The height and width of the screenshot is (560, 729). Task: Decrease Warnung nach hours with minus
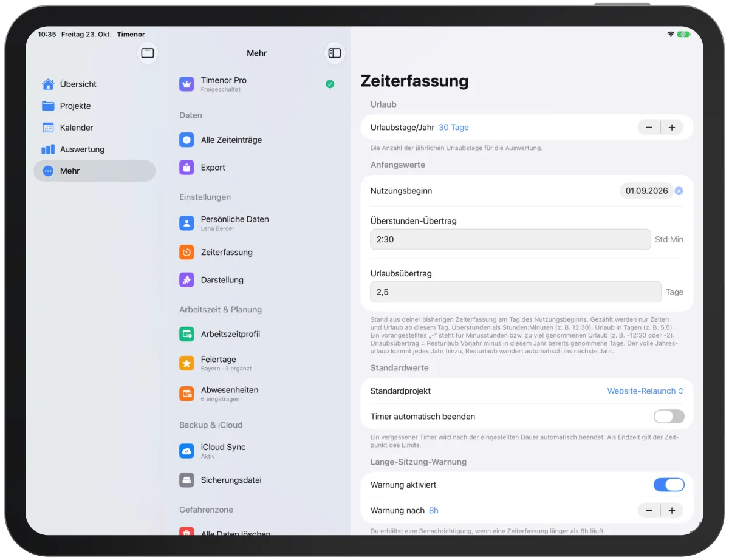click(649, 511)
